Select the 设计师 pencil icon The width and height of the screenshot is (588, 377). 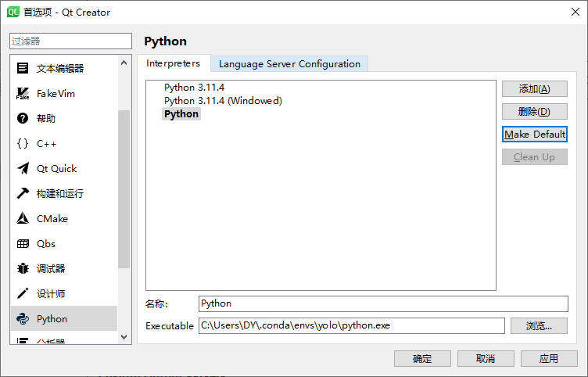pos(23,293)
